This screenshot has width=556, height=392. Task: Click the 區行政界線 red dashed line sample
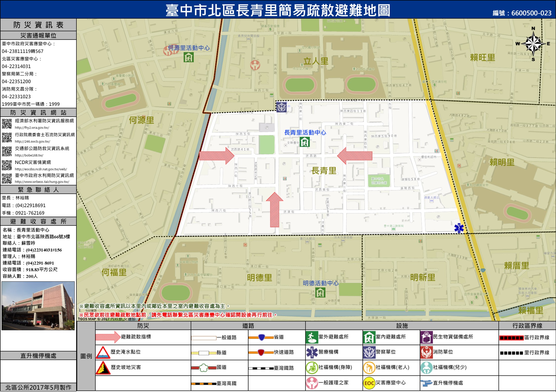[511, 338]
